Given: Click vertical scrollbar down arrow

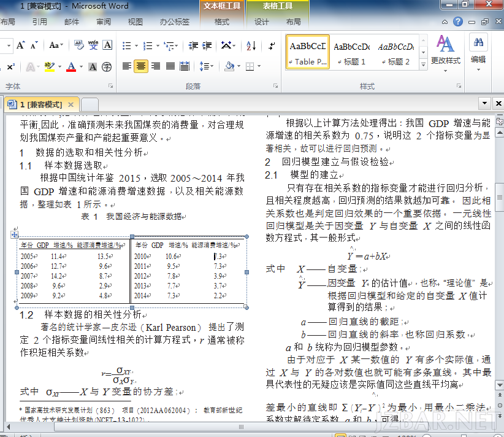Looking at the screenshot, I should (x=500, y=385).
